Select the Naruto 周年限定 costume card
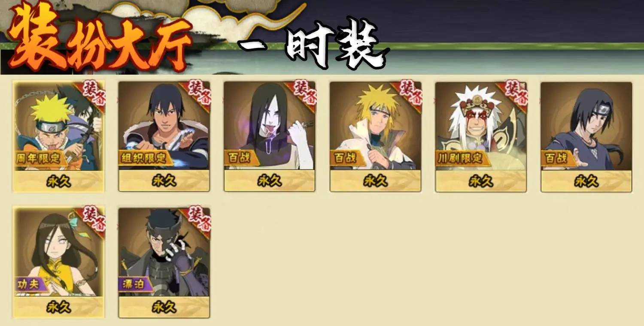This screenshot has width=644, height=326. click(x=59, y=136)
